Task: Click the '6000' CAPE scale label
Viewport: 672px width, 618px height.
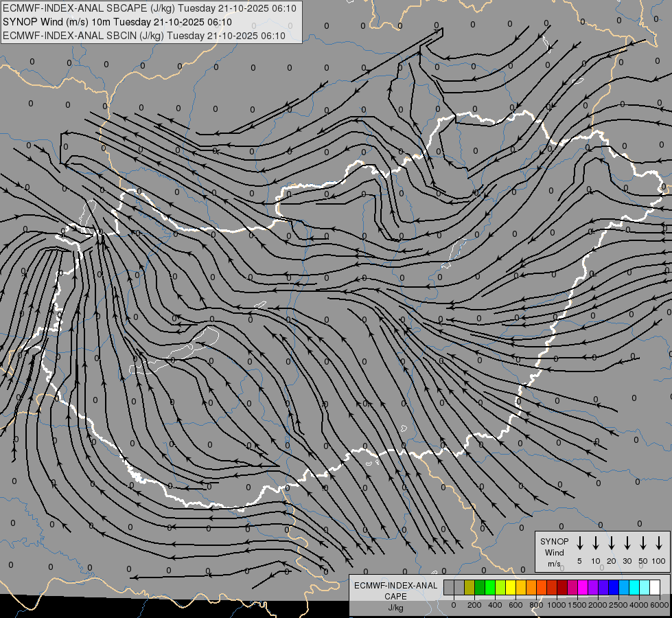Action: tap(660, 605)
